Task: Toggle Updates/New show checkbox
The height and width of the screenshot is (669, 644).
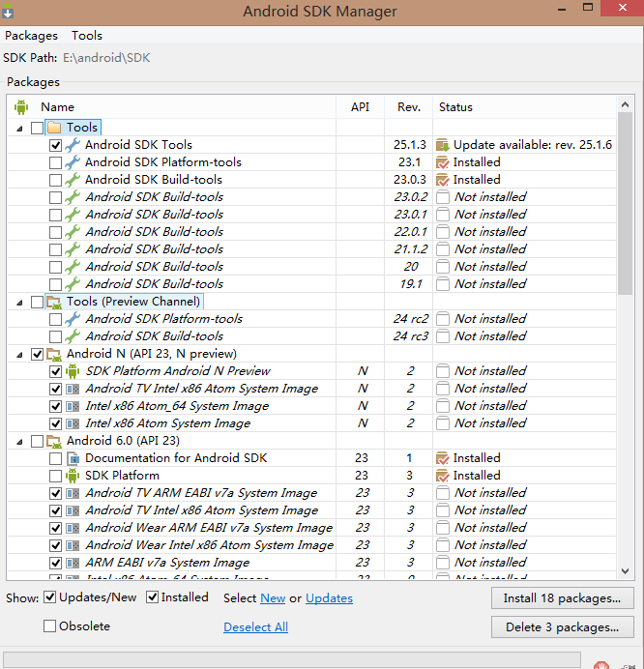Action: pos(50,597)
